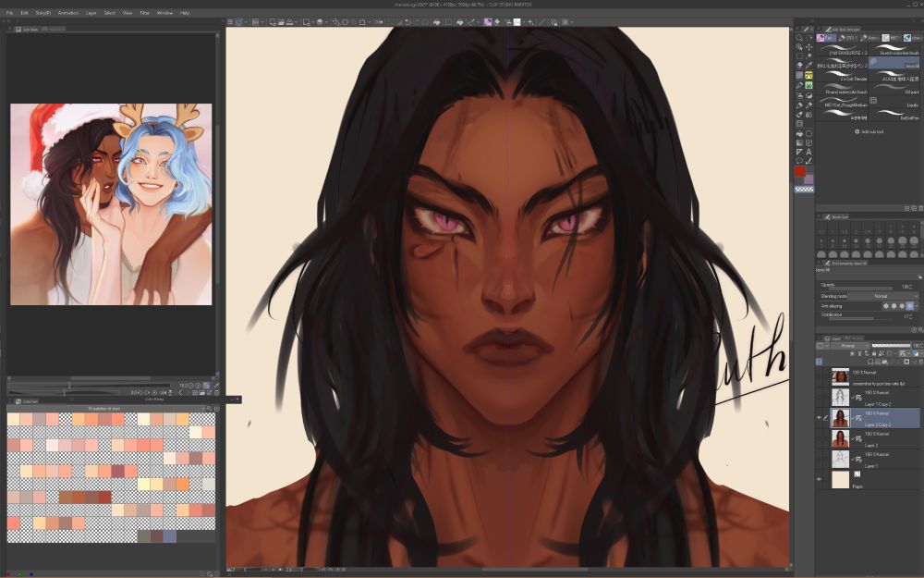Toggle Clip to layer below icon
This screenshot has height=578, width=924.
(x=852, y=353)
